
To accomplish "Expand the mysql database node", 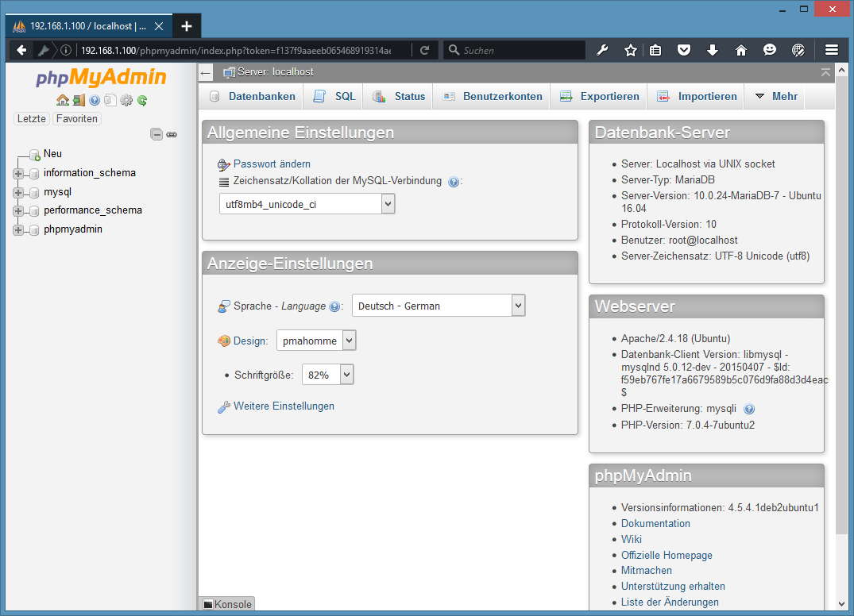I will pyautogui.click(x=18, y=193).
